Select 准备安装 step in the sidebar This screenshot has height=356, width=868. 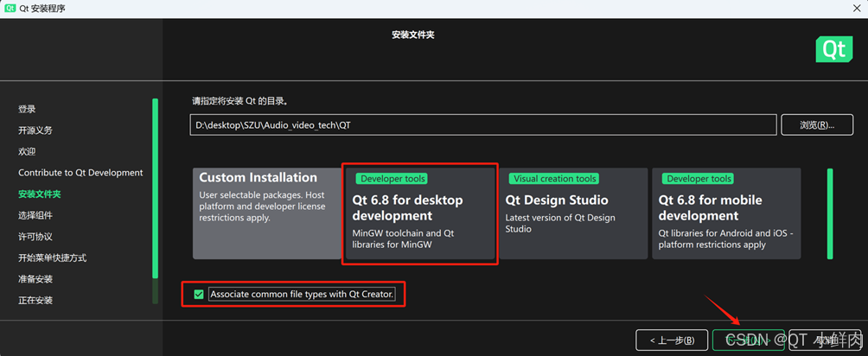(35, 279)
